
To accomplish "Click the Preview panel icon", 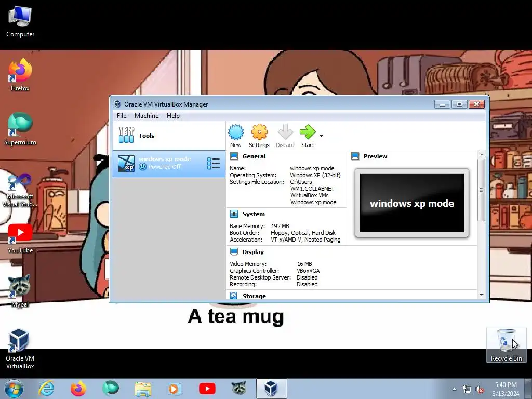I will coord(355,156).
